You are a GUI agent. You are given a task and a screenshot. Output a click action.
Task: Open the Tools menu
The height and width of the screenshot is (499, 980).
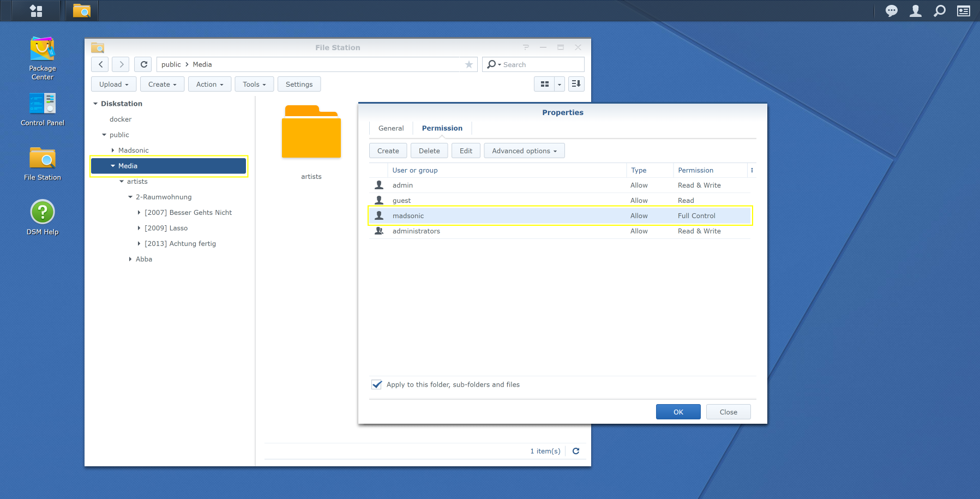254,85
